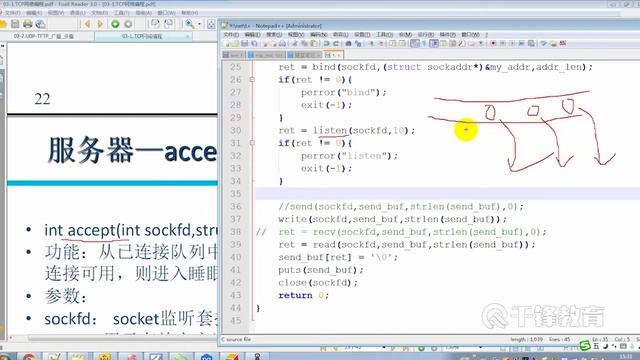Click the Cut icon in Notepad++ toolbar
Screen dimensions: 640x360
pos(296,43)
